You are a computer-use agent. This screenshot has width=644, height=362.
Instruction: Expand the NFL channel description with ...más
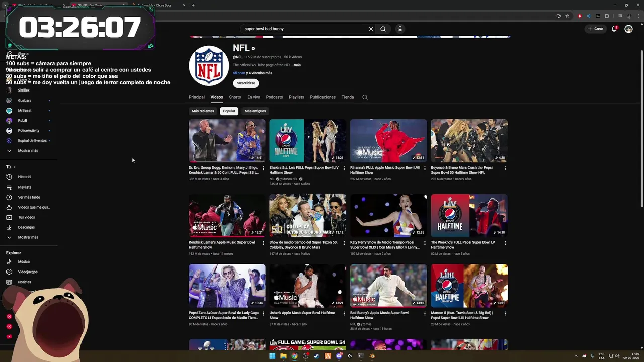coord(296,65)
